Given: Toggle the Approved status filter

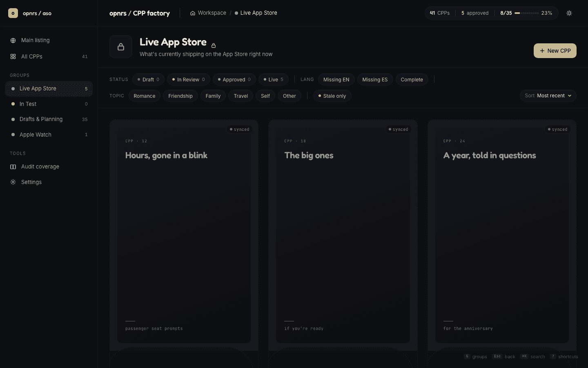Looking at the screenshot, I should (234, 79).
